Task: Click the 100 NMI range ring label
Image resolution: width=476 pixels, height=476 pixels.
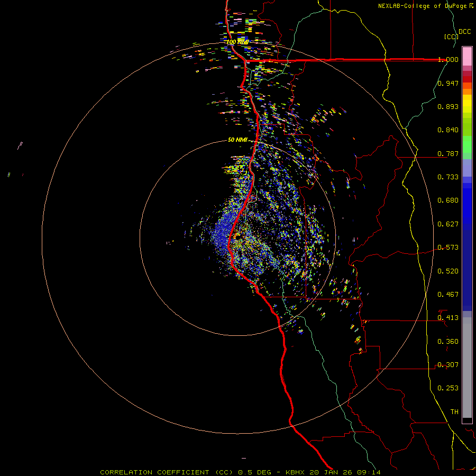Action: [x=238, y=42]
